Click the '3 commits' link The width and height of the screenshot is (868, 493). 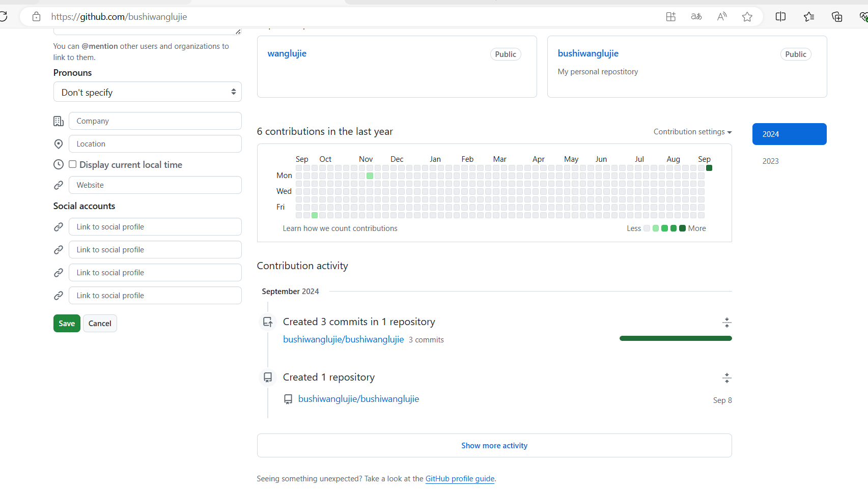coord(426,340)
